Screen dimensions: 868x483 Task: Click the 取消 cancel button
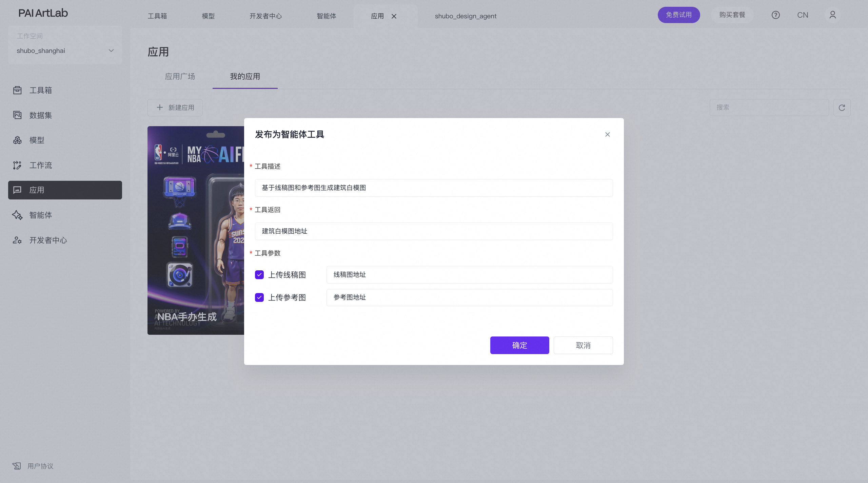pyautogui.click(x=583, y=345)
